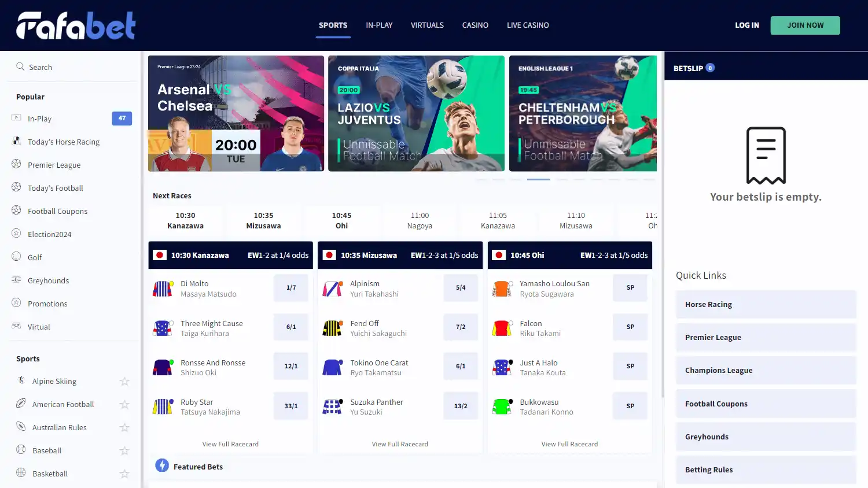This screenshot has width=868, height=488.
Task: Click the Fafabet logo
Action: point(76,25)
